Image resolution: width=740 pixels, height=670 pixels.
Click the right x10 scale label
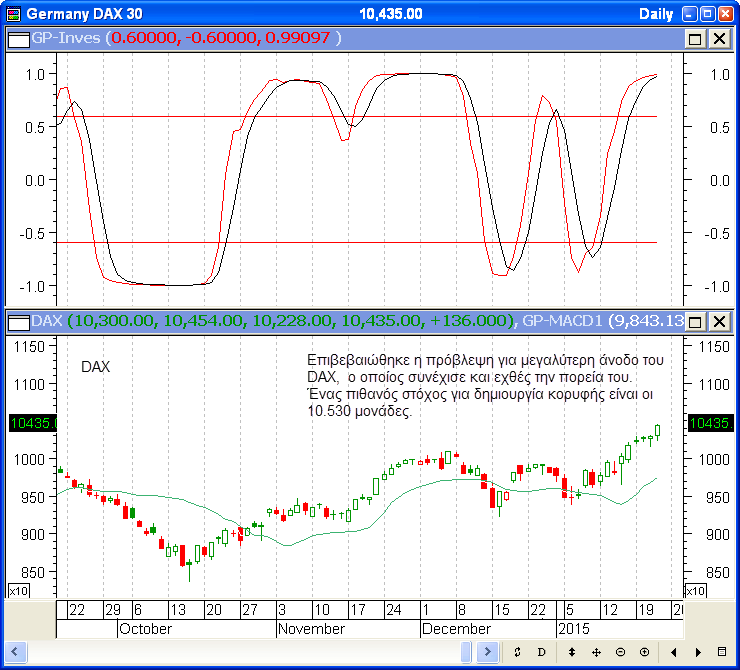pos(696,590)
